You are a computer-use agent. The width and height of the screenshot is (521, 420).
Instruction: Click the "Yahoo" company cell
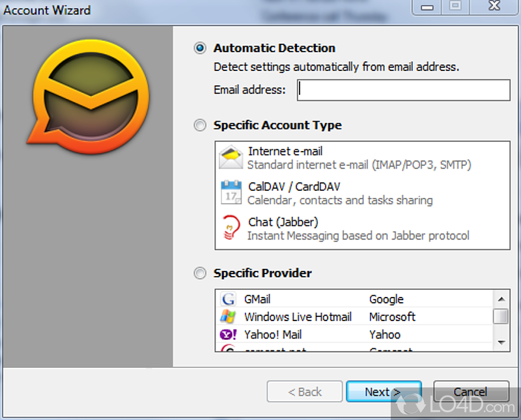point(385,334)
